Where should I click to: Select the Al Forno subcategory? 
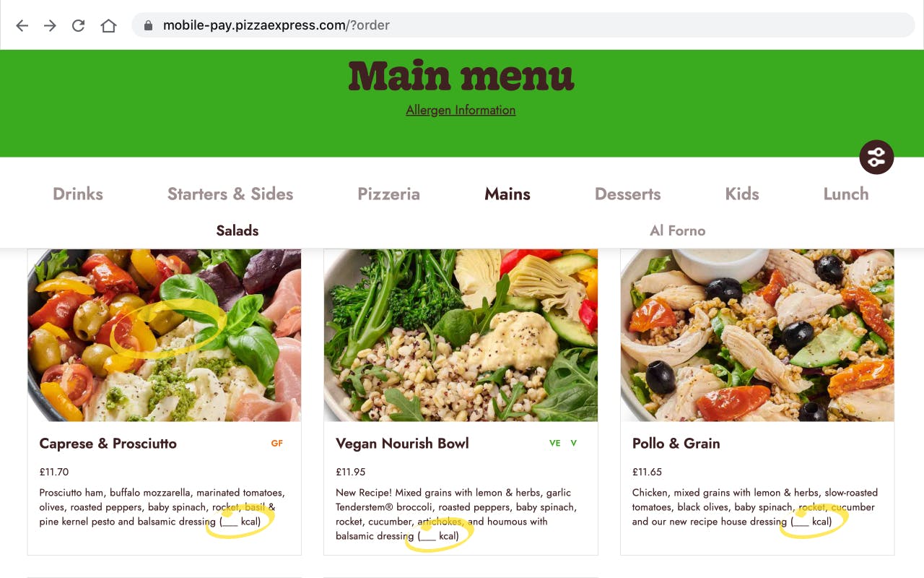678,230
